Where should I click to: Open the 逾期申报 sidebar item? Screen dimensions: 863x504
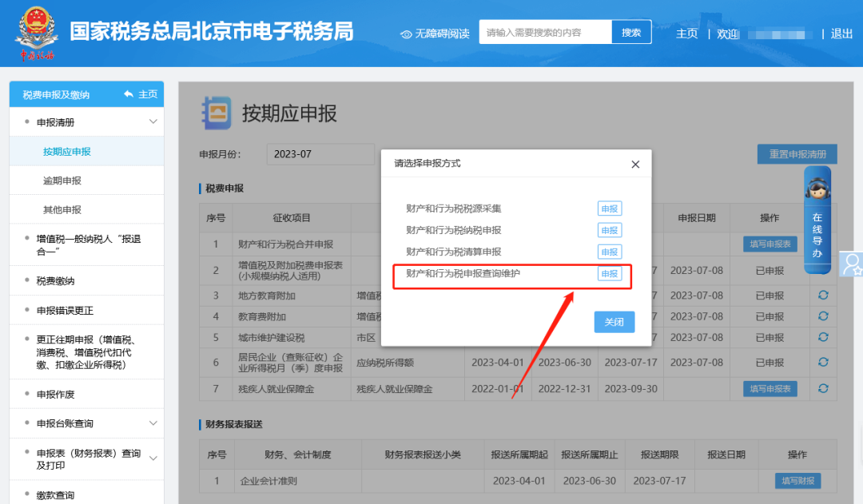pos(62,181)
